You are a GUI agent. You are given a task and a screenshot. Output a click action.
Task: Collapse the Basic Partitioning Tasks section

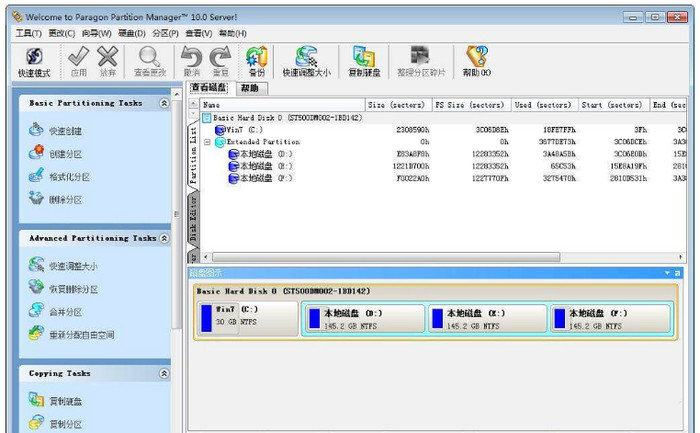(164, 103)
